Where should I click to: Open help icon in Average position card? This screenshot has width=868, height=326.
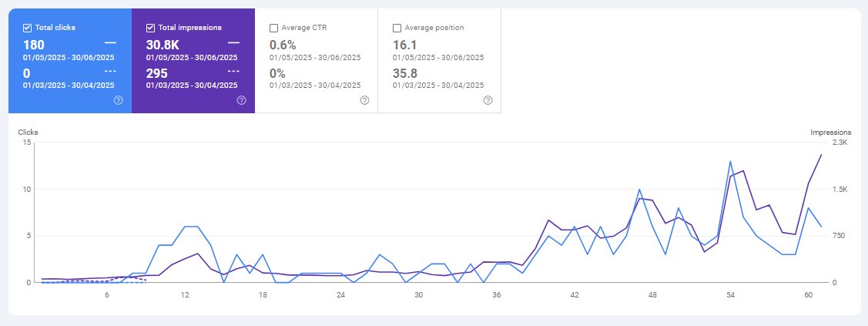[x=488, y=100]
